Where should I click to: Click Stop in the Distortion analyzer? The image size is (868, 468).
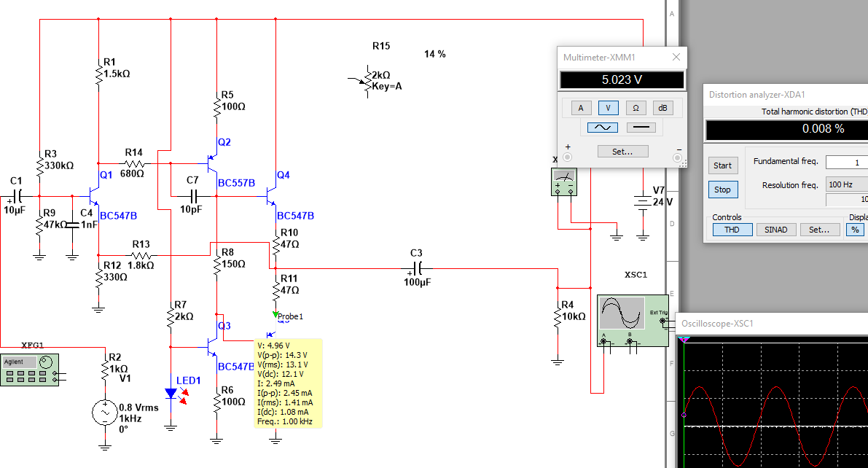pyautogui.click(x=722, y=190)
